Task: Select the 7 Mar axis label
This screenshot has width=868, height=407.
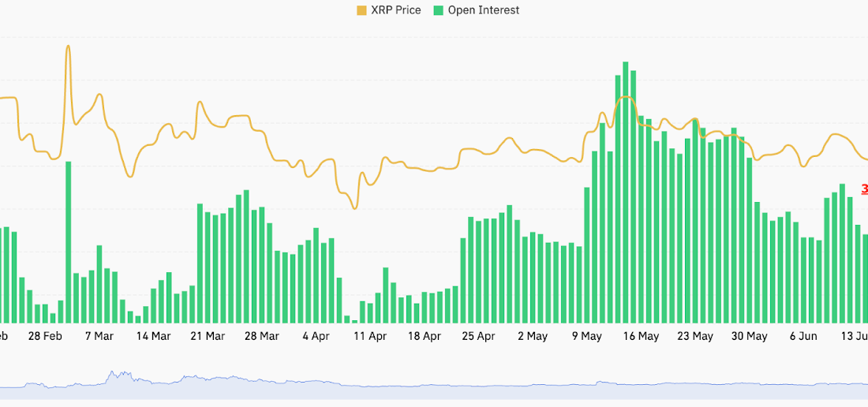Action: tap(99, 336)
